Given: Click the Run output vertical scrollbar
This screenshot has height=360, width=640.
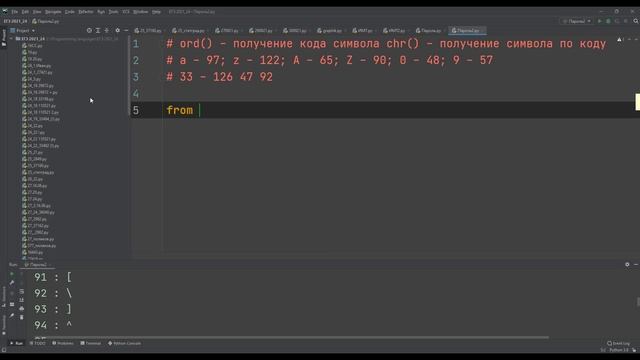Looking at the screenshot, I should [638, 302].
